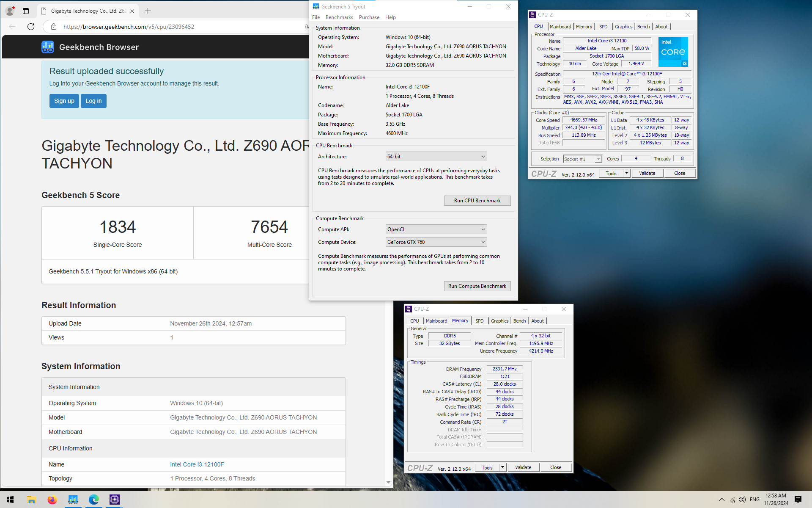Click Sign up button

tap(64, 101)
